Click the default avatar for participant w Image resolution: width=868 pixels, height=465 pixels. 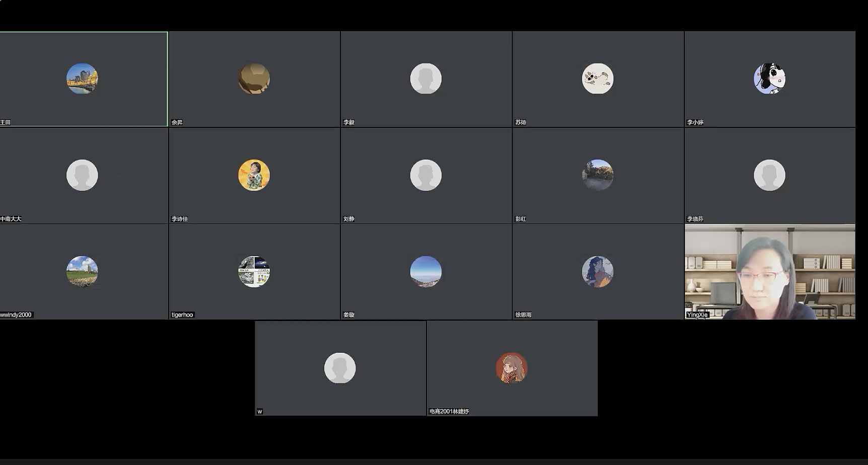coord(340,368)
